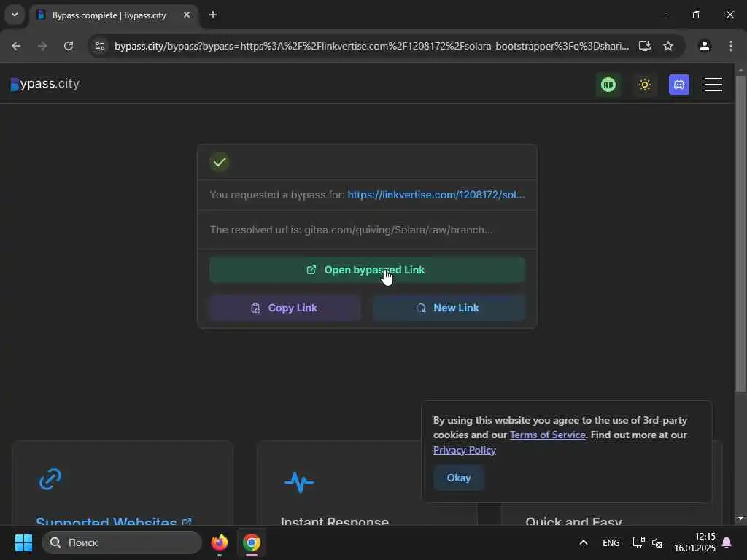
Task: Click the ENG language indicator
Action: click(611, 542)
